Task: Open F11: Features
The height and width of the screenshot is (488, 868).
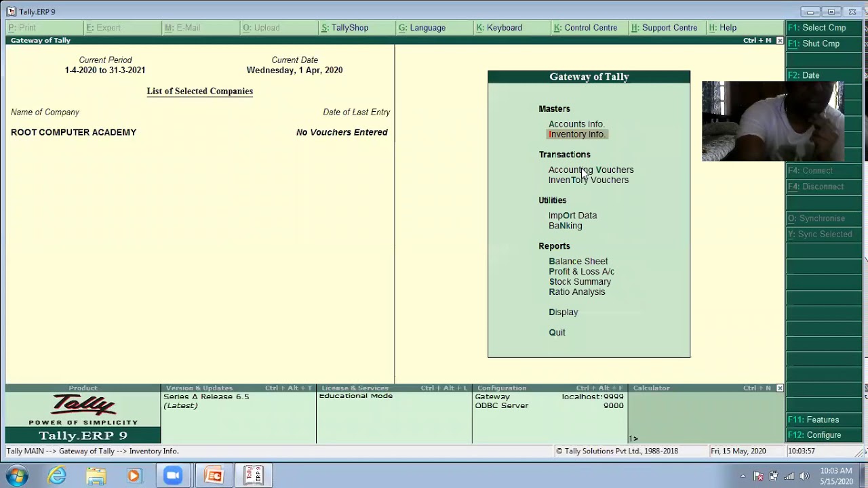Action: [x=823, y=420]
